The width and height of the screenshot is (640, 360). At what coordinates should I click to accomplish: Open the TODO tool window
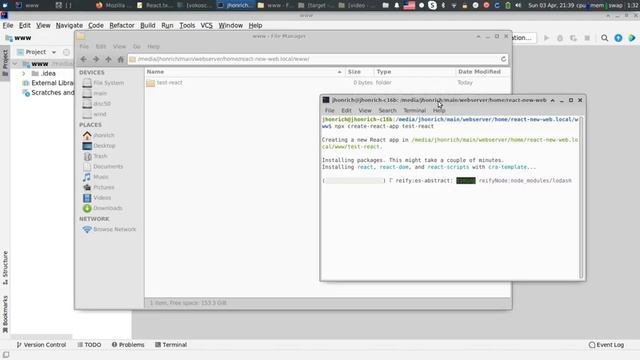(x=89, y=344)
